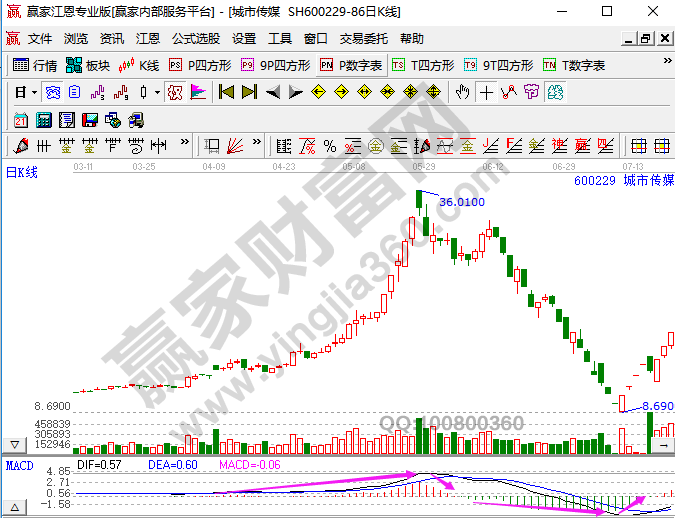Click the save floppy disk icon

(89, 120)
